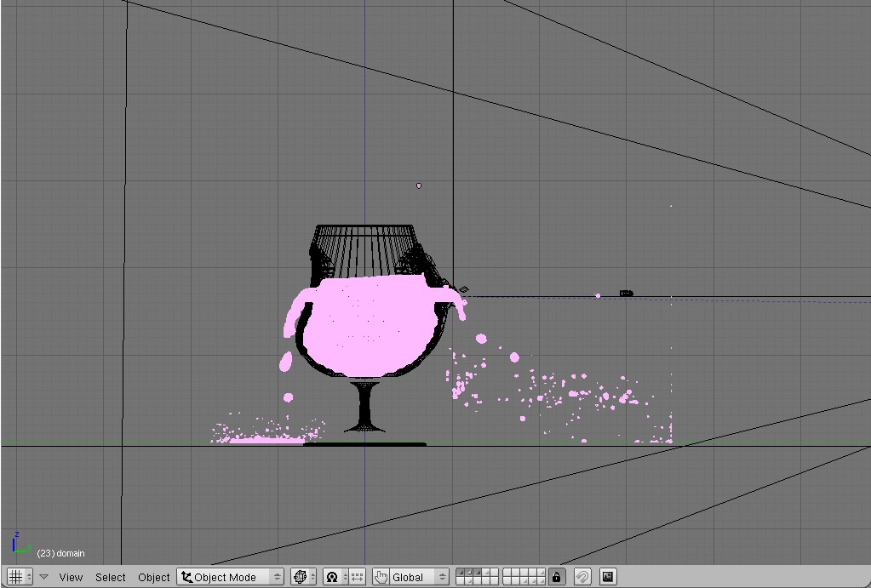
Task: Open the Select menu
Action: coord(111,577)
